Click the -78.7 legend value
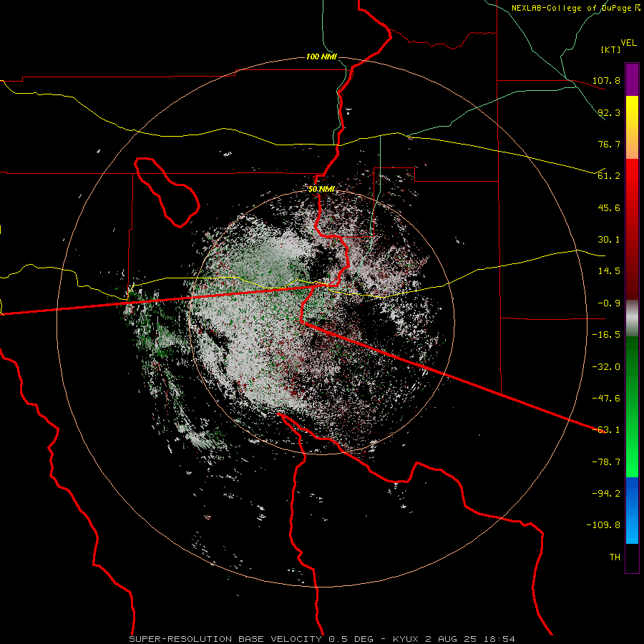The image size is (644, 644). 606,462
